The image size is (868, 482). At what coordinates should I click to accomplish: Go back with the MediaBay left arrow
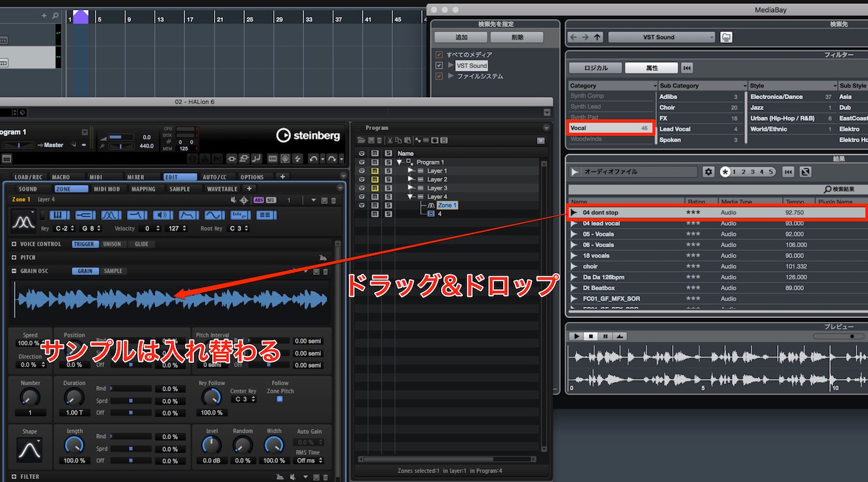(574, 37)
